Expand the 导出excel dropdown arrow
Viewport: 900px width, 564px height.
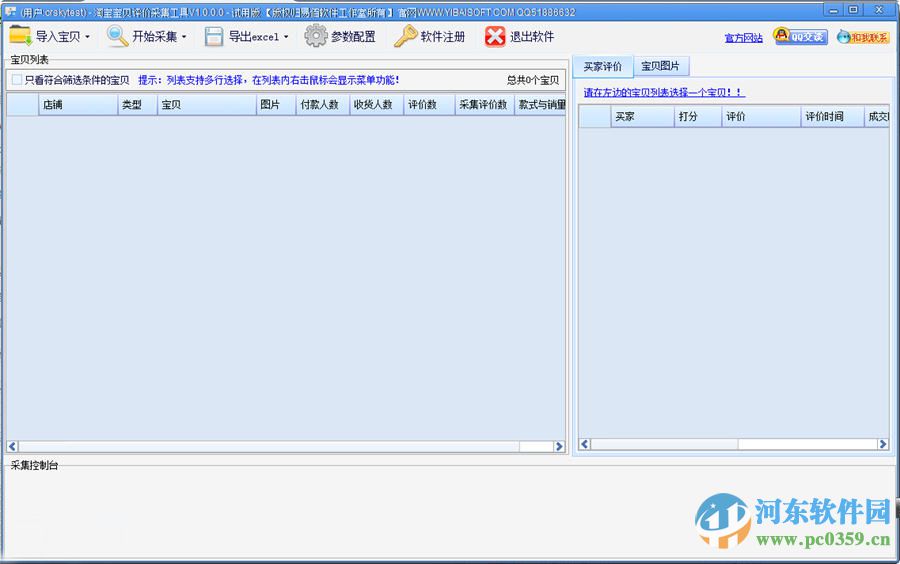click(286, 37)
